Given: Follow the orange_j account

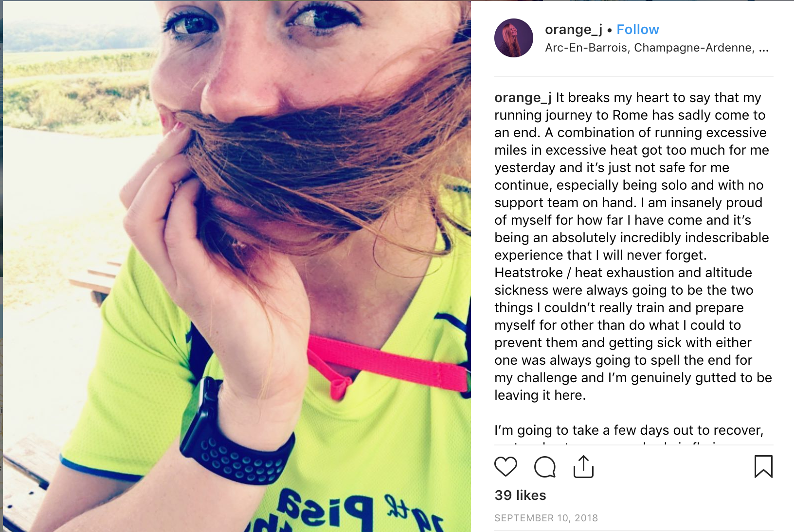Looking at the screenshot, I should (x=638, y=30).
